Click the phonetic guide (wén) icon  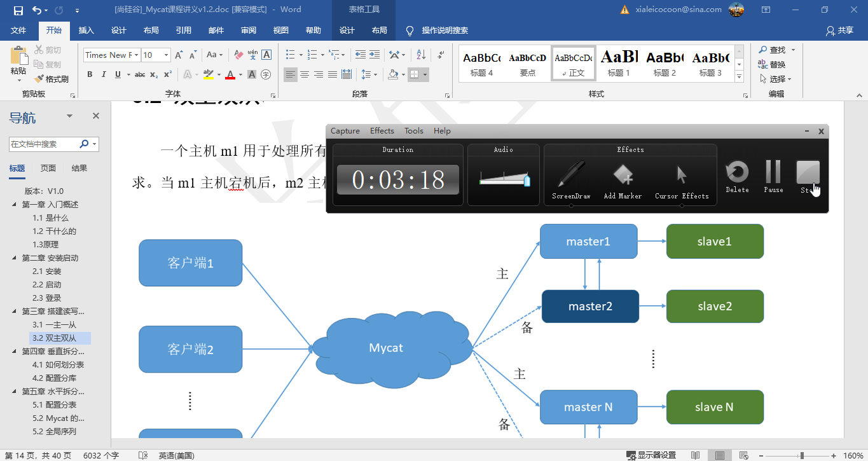pyautogui.click(x=252, y=55)
